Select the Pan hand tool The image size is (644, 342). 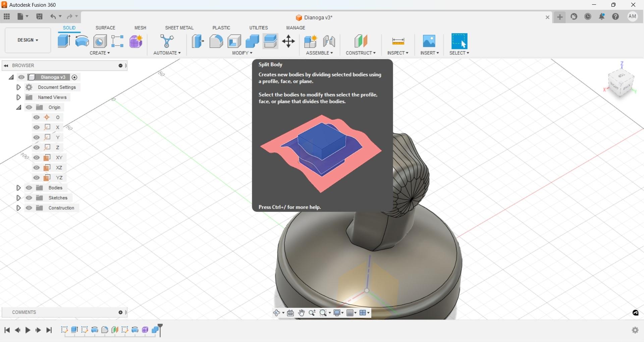[301, 313]
